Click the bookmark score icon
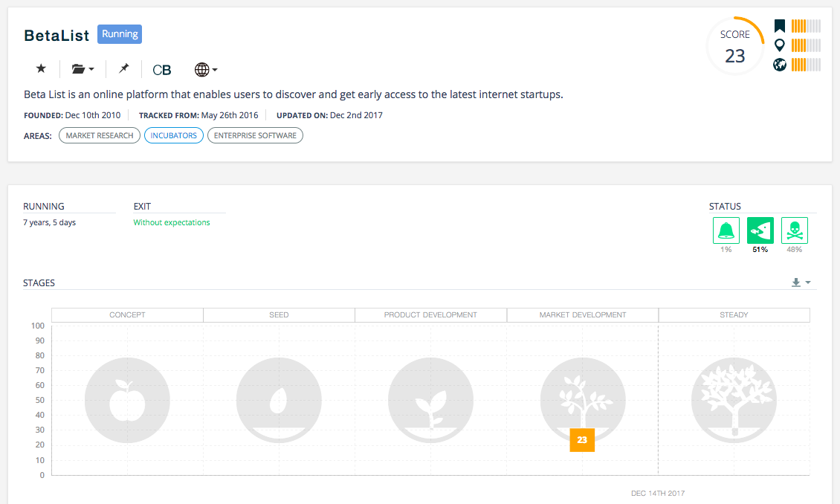 coord(780,26)
